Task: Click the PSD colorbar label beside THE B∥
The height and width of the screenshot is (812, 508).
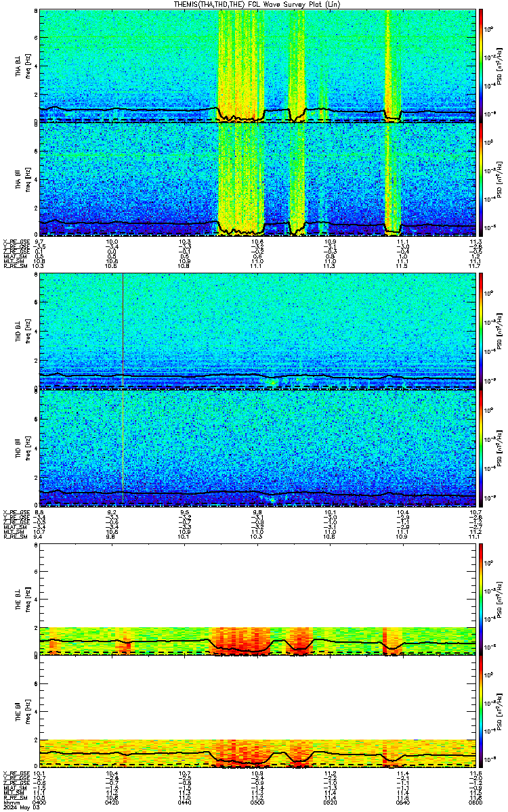Action: (499, 712)
